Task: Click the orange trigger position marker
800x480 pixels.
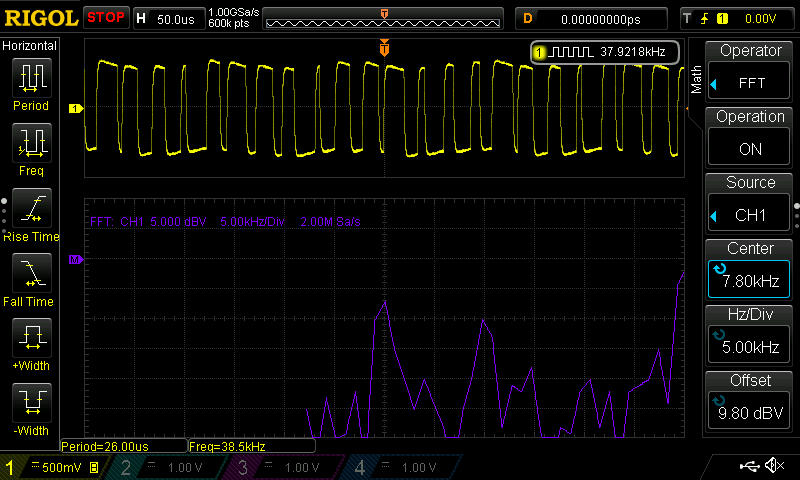Action: point(384,48)
